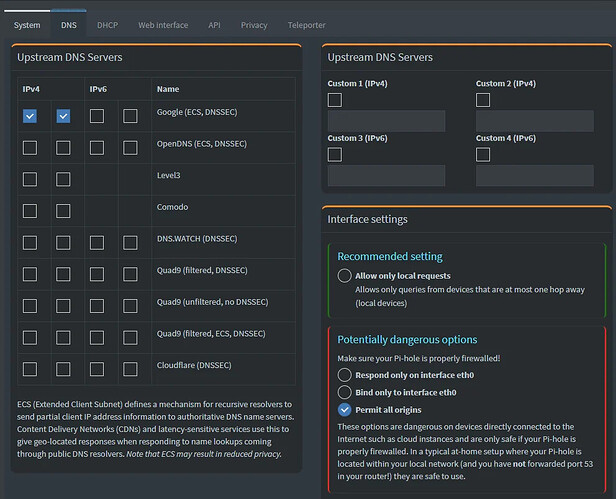Viewport: 616px width, 499px height.
Task: Click the Custom 2 (IPv4) address field
Action: [x=534, y=122]
